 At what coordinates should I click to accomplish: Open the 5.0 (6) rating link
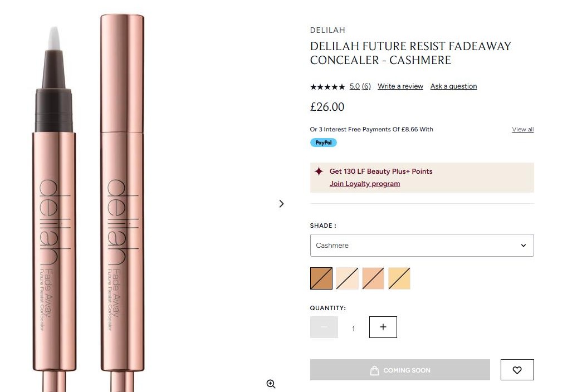[360, 86]
